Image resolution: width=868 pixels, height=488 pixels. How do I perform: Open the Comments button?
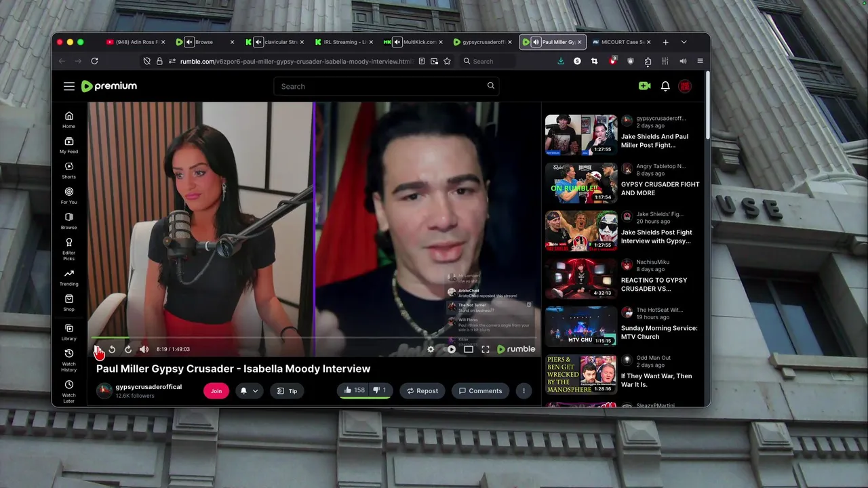(480, 390)
